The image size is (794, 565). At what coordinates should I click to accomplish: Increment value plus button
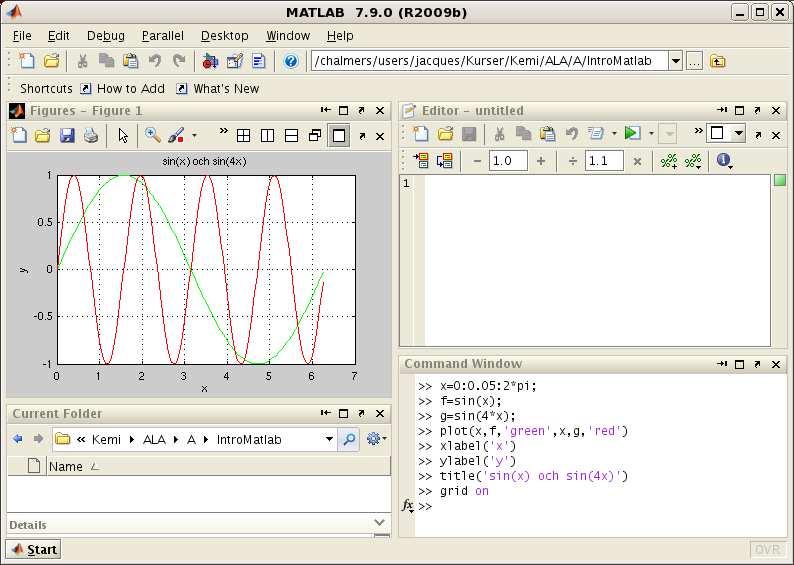tap(541, 161)
